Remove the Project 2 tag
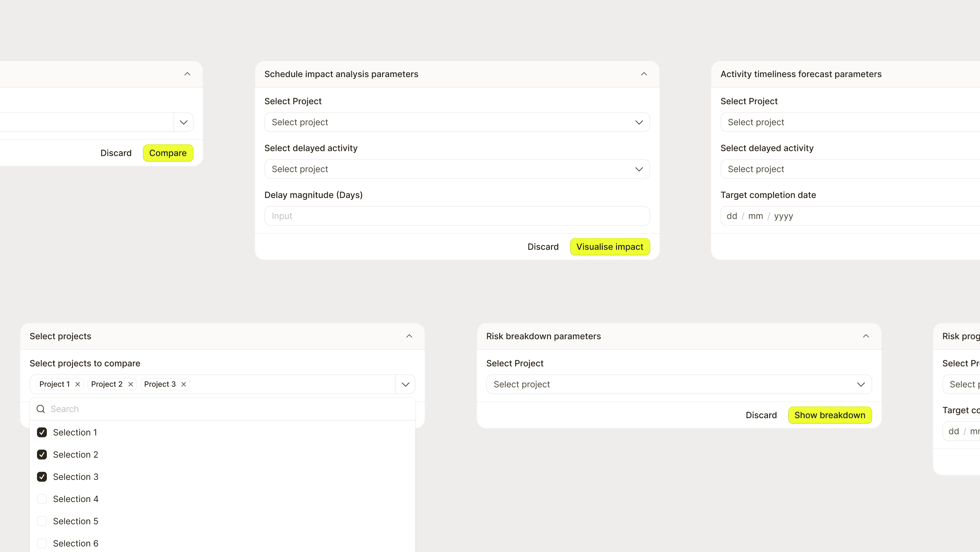Image resolution: width=980 pixels, height=552 pixels. coord(130,384)
